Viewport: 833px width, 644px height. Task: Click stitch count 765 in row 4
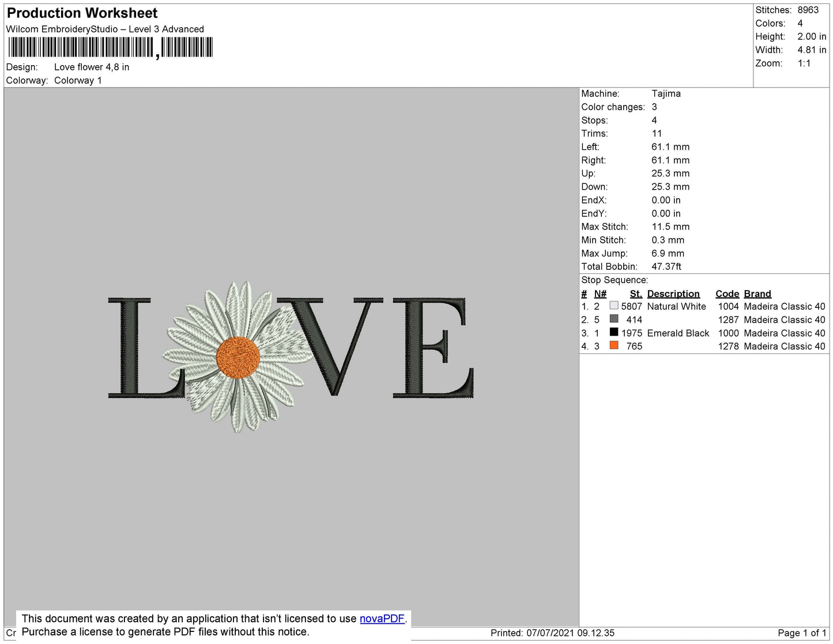point(634,346)
